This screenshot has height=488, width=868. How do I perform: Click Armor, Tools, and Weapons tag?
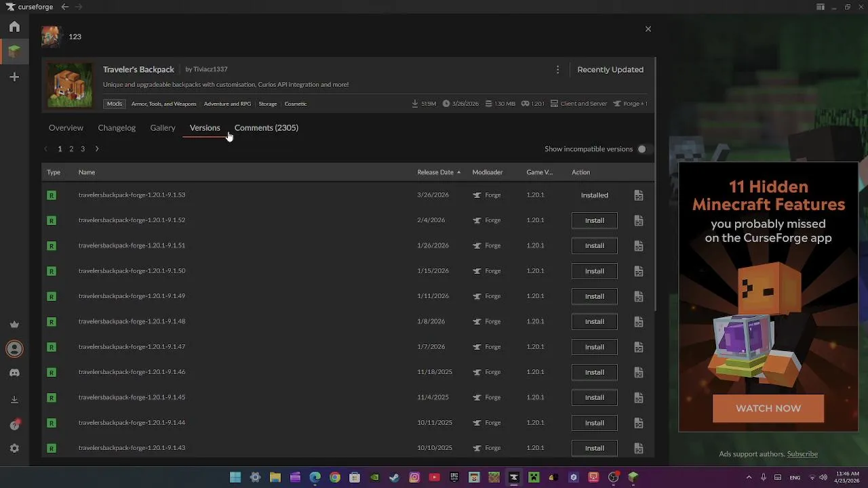pyautogui.click(x=163, y=104)
